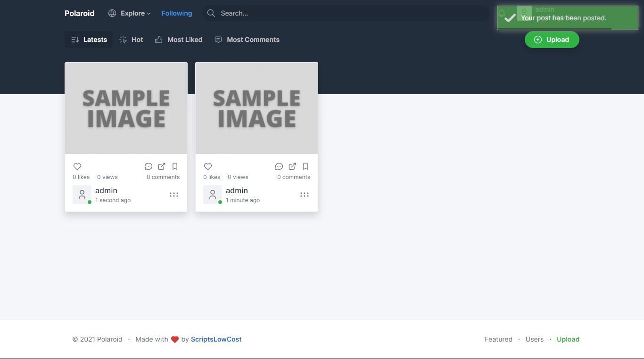
Task: Click share icon on second post
Action: click(292, 166)
